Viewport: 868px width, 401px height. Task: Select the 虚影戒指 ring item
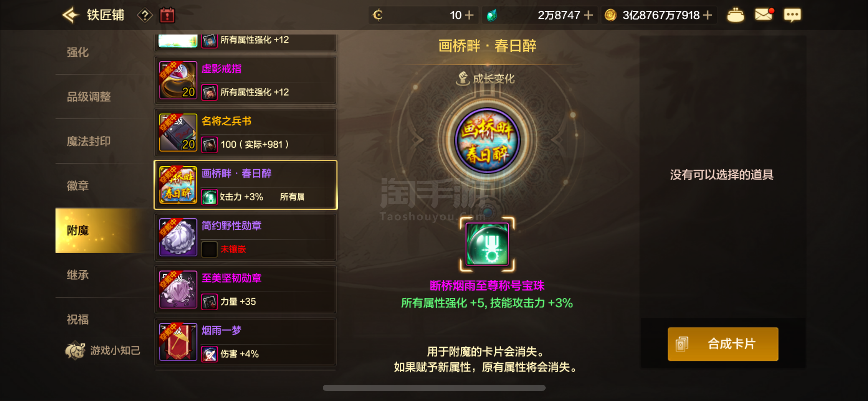click(x=245, y=80)
